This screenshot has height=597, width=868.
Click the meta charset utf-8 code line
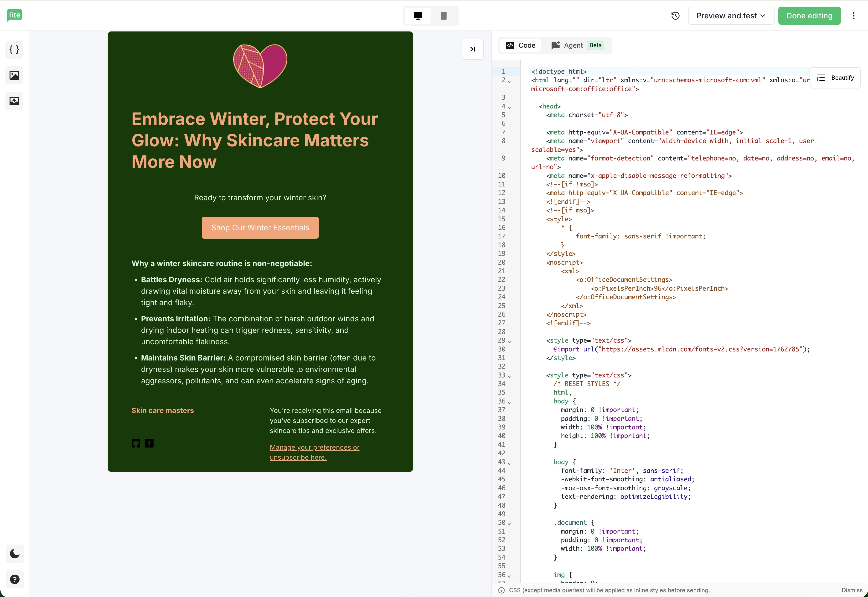[587, 115]
